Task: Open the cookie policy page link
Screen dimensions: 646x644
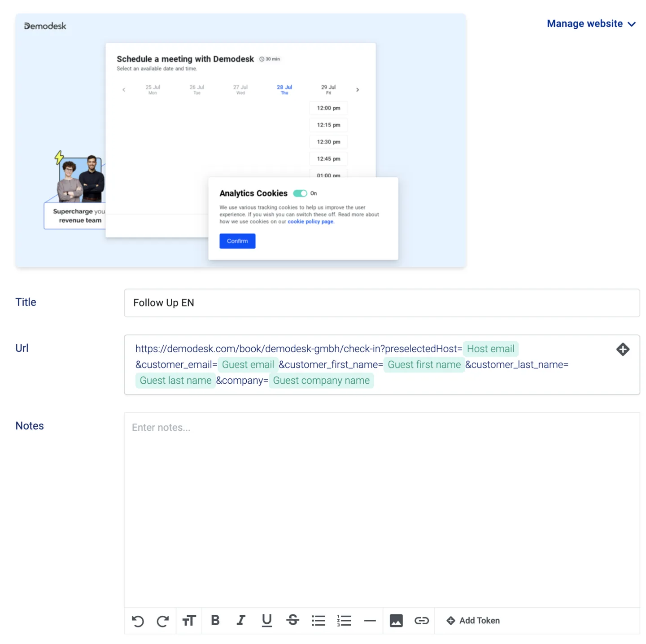Action: point(311,222)
